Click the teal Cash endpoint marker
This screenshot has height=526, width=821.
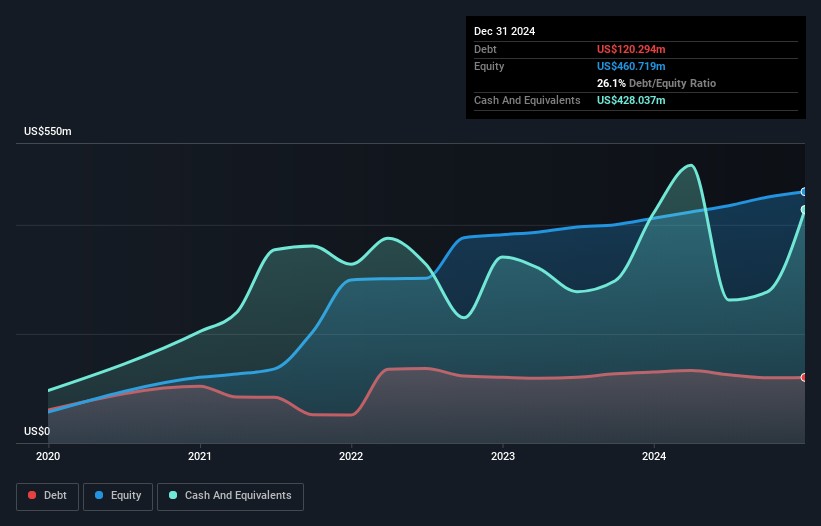click(x=804, y=210)
